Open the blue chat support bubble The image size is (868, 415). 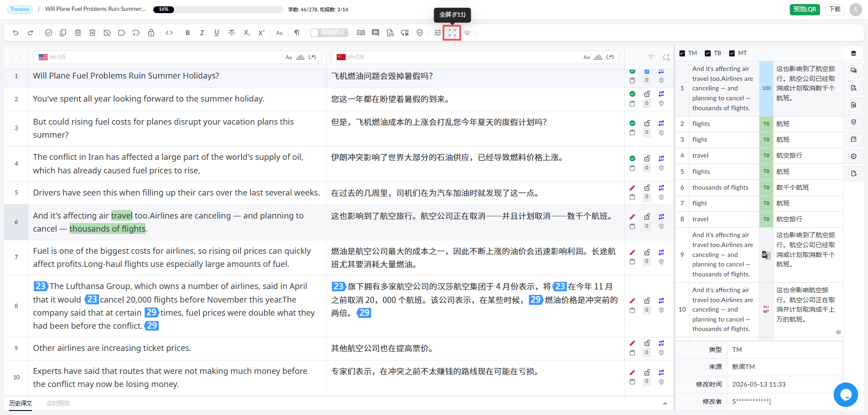pos(846,395)
